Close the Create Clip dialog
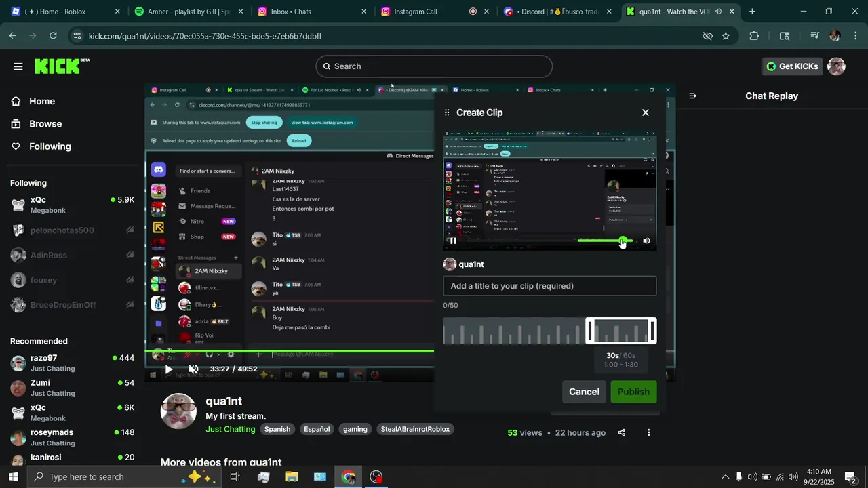 [646, 113]
